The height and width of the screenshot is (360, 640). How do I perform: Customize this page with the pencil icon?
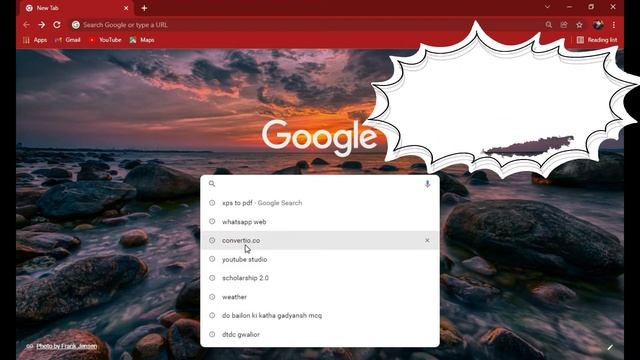610,347
